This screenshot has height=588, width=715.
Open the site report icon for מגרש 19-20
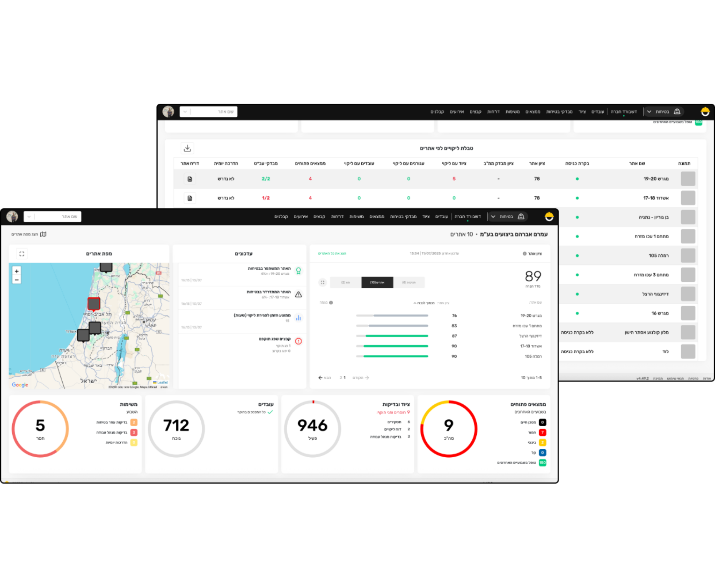pos(190,179)
